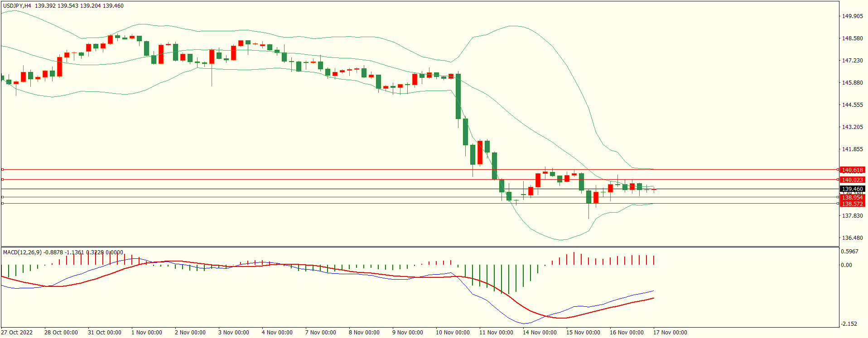
Task: Select the left handle of the 140.023 line
Action: pyautogui.click(x=2, y=180)
